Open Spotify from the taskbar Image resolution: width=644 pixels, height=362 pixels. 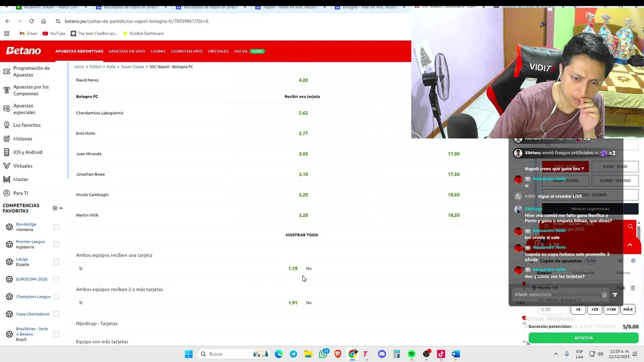point(412,354)
